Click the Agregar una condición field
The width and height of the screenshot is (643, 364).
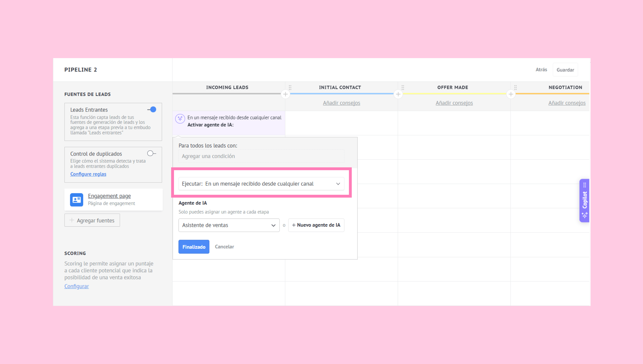tap(261, 156)
